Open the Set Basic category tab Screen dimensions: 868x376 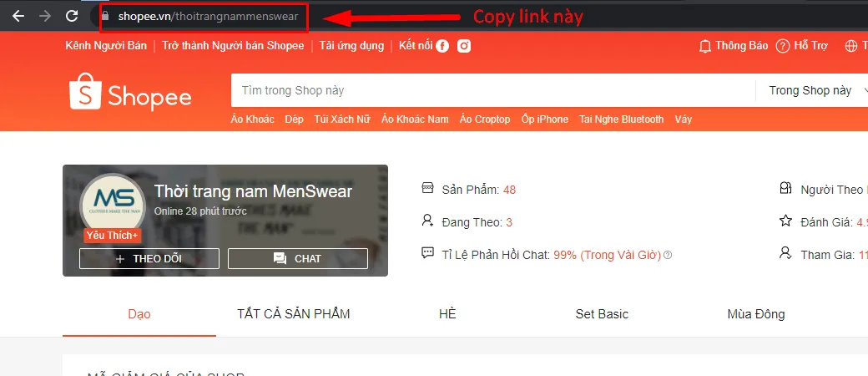coord(602,314)
